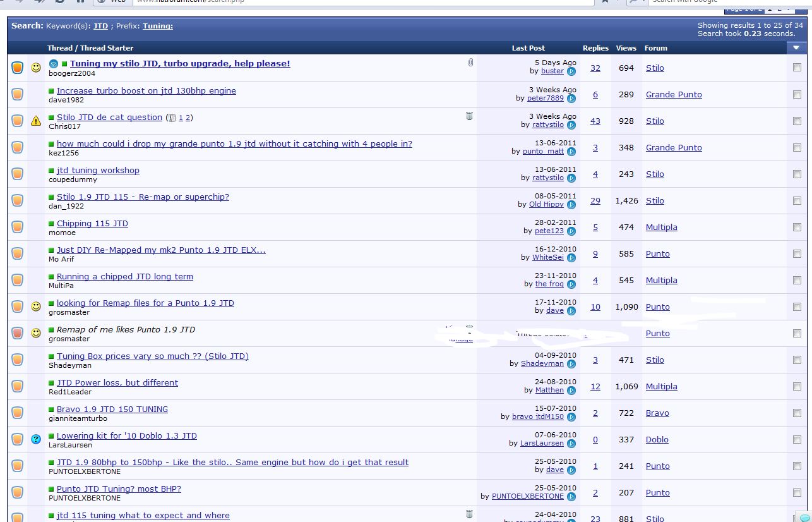
Task: Click the Replies column header
Action: pos(595,48)
